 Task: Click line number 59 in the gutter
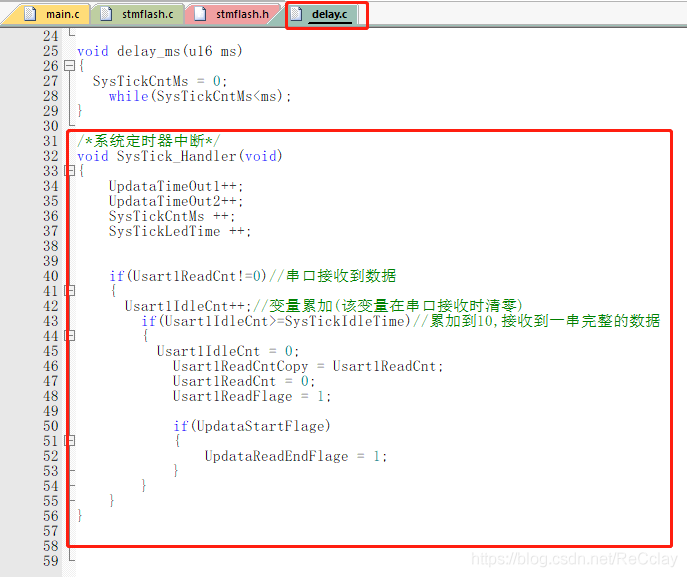tap(50, 561)
